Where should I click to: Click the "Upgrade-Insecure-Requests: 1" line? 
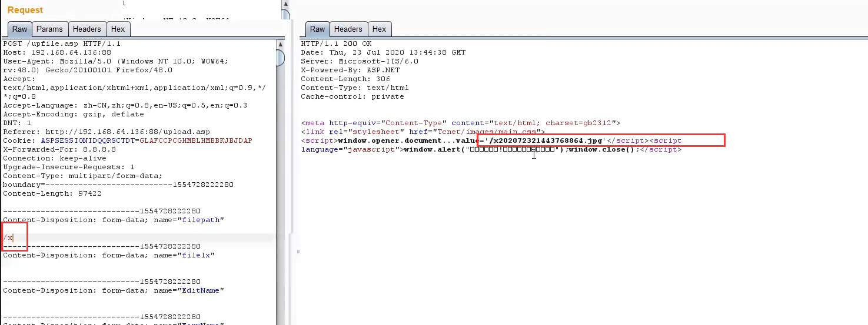click(69, 167)
